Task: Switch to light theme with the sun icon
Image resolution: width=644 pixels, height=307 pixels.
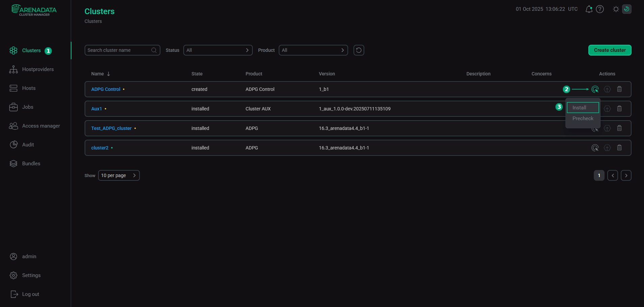Action: [616, 9]
